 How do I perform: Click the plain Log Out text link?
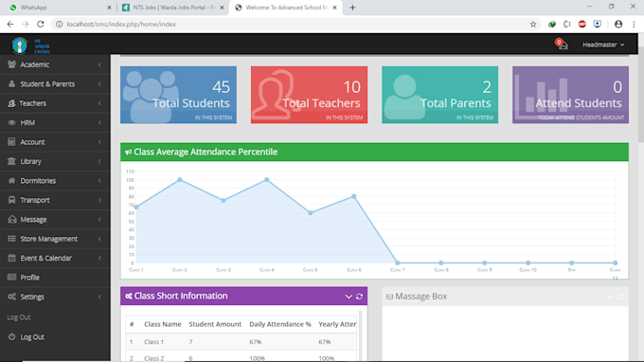pyautogui.click(x=19, y=317)
